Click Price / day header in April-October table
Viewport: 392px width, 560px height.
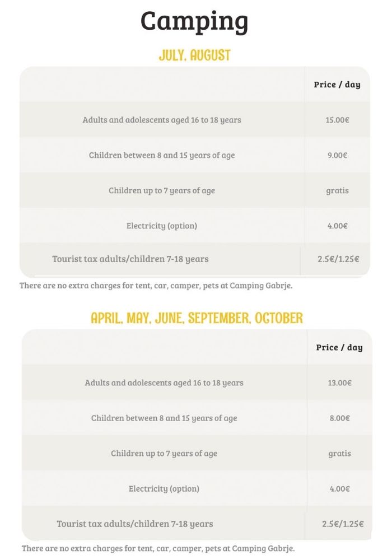pyautogui.click(x=339, y=347)
